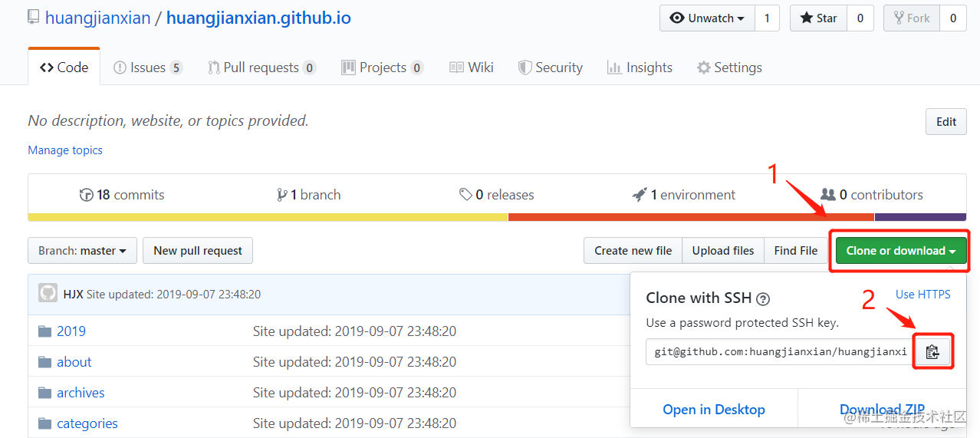Copy the SSH clone URL to clipboard

pyautogui.click(x=932, y=352)
